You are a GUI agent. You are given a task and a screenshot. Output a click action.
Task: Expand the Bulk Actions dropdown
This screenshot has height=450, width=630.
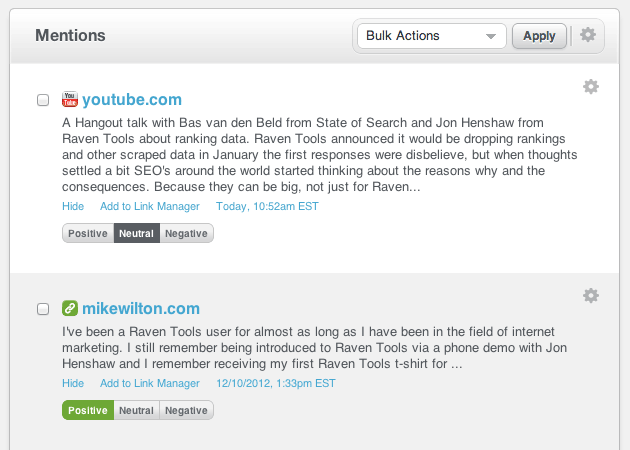click(x=432, y=36)
